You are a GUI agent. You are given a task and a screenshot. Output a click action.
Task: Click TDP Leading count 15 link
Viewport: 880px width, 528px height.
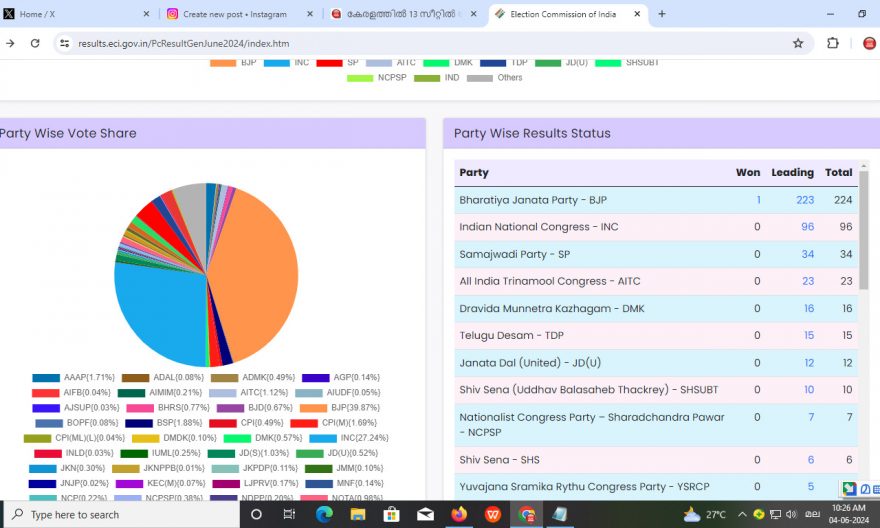[x=809, y=336]
